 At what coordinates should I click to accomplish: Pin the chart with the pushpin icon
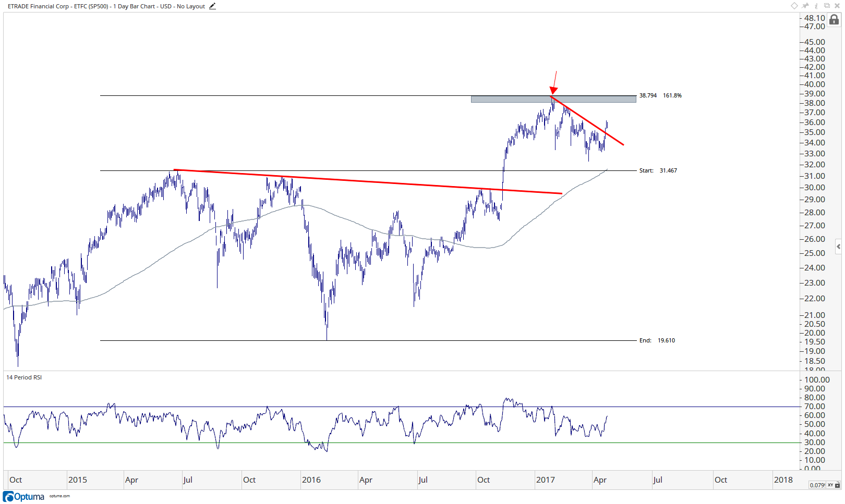pyautogui.click(x=805, y=6)
